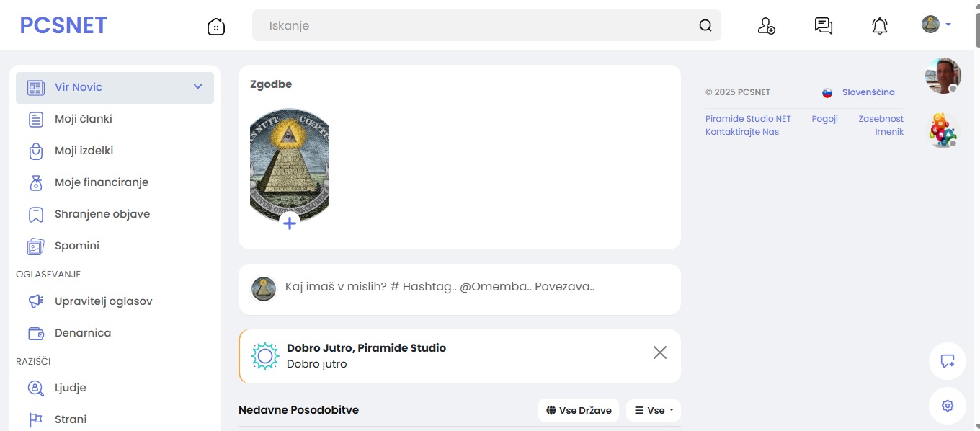Open chat settings gear button

[948, 406]
